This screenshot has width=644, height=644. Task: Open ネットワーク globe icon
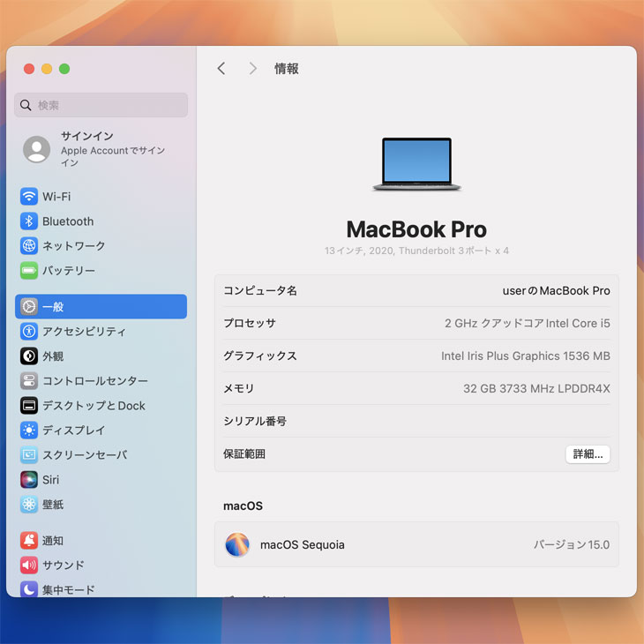tap(29, 245)
